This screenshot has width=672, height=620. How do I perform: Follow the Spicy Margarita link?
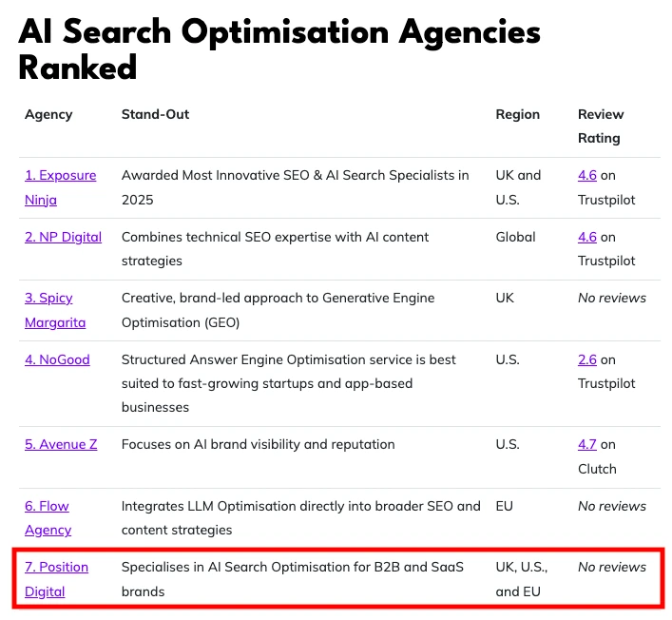(x=48, y=299)
